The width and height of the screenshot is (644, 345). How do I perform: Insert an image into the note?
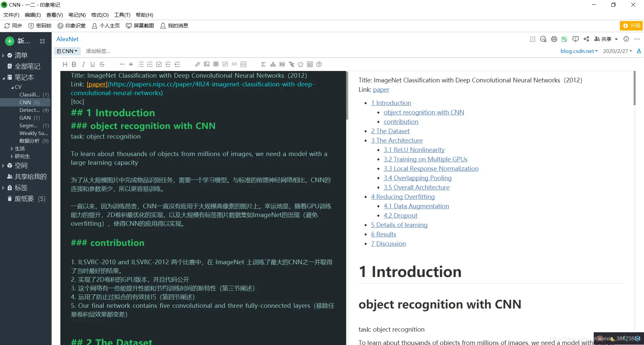pyautogui.click(x=207, y=64)
